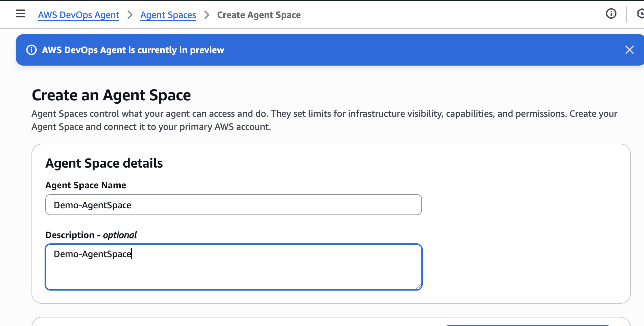The image size is (644, 326).
Task: Click the info icon in blue banner
Action: pyautogui.click(x=31, y=50)
